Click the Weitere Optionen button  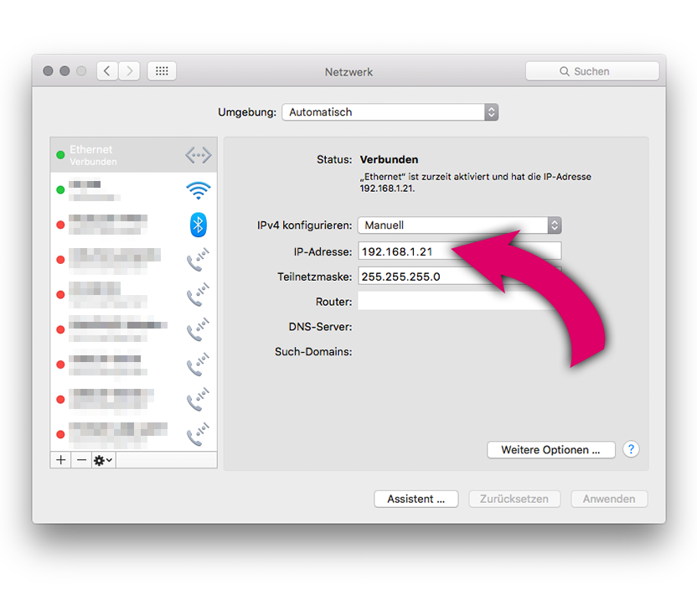(550, 450)
